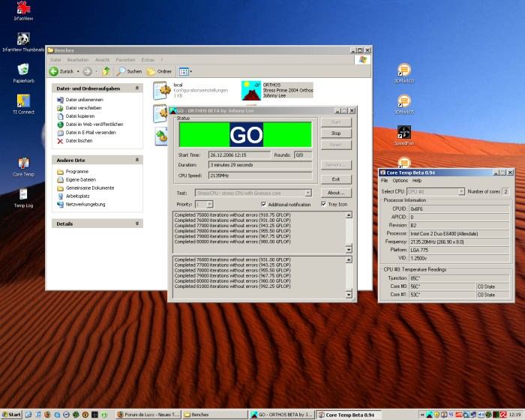Image resolution: width=525 pixels, height=420 pixels.
Task: Select the ORTHOS application file icon
Action: tap(250, 91)
